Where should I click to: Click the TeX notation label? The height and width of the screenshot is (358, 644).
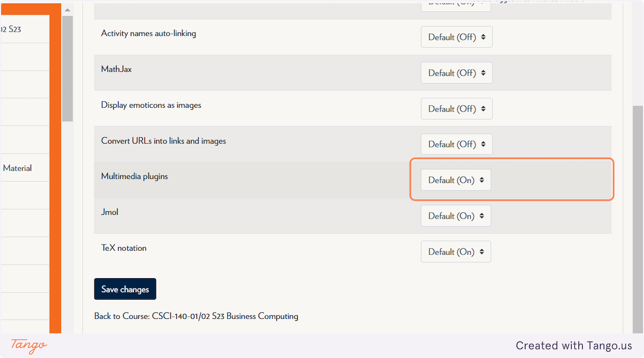click(124, 248)
